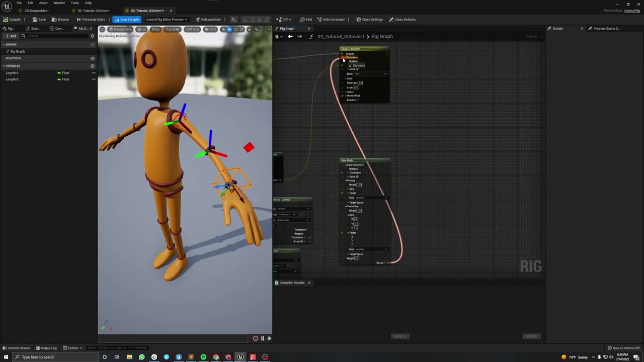Viewport: 644px width, 362px height.
Task: Toggle Hide Unrelated nodes
Action: [x=331, y=20]
